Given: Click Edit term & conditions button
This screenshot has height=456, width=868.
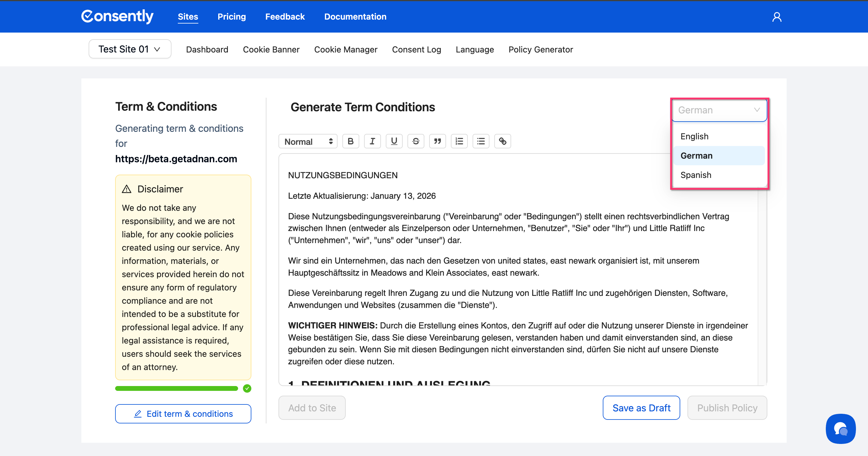Looking at the screenshot, I should click(x=183, y=414).
